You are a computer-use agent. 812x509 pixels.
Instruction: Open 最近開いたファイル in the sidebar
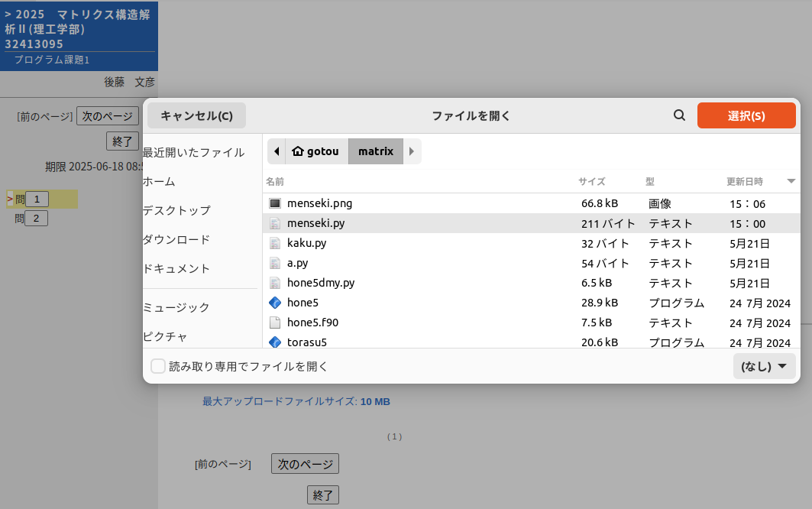(x=194, y=153)
